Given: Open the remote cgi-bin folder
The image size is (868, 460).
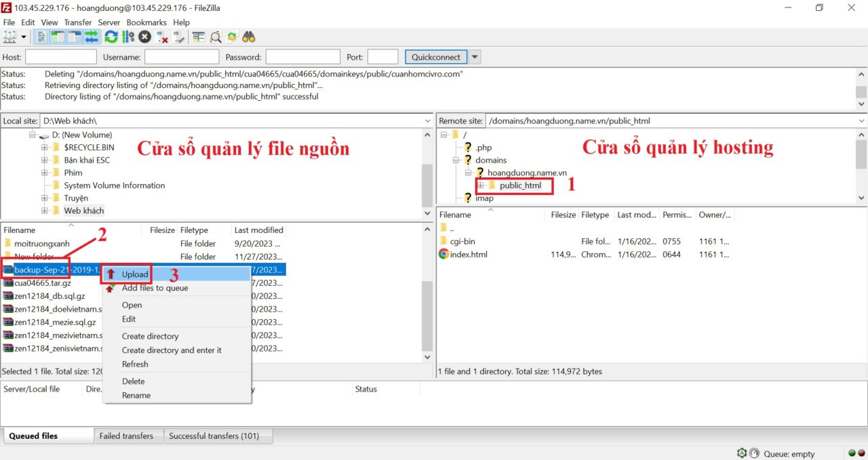Looking at the screenshot, I should [462, 241].
